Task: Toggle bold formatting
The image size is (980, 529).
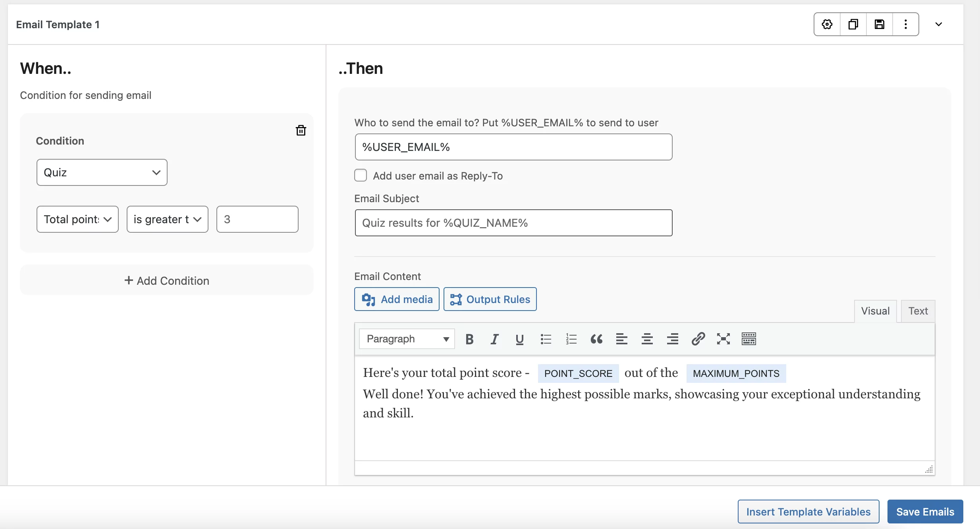Action: pyautogui.click(x=469, y=339)
